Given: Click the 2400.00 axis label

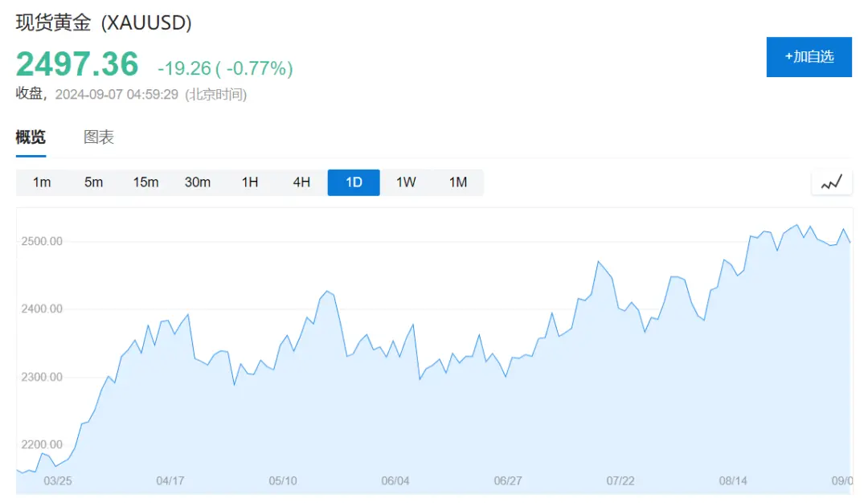Looking at the screenshot, I should click(x=42, y=309).
